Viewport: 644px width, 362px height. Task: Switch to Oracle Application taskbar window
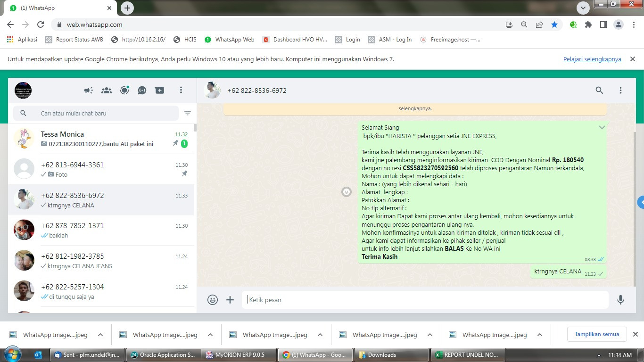[x=163, y=355]
